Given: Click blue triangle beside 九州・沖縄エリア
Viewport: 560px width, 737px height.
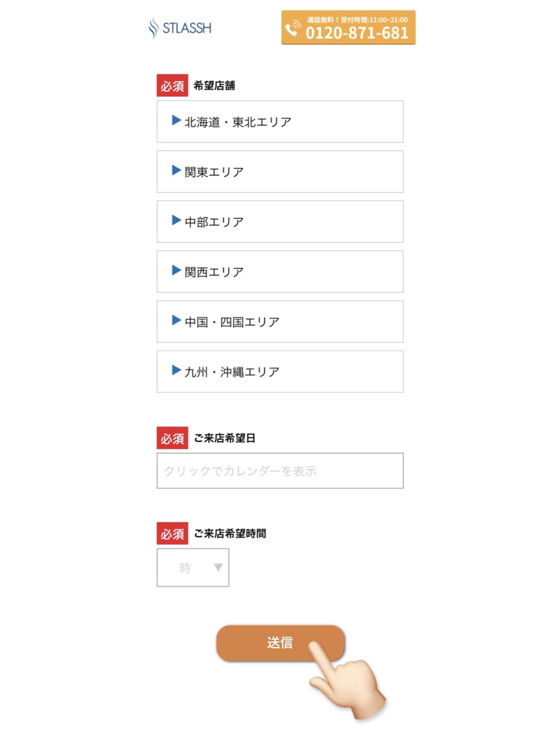Looking at the screenshot, I should 176,371.
